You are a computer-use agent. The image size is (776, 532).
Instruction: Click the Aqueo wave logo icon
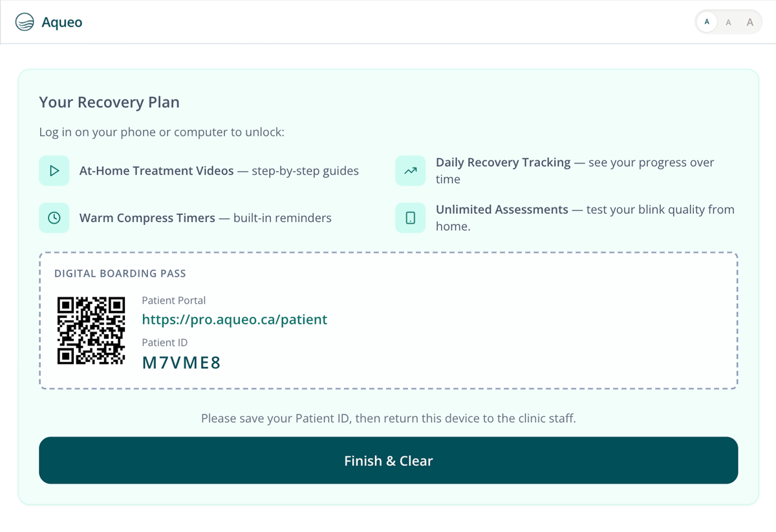click(25, 21)
